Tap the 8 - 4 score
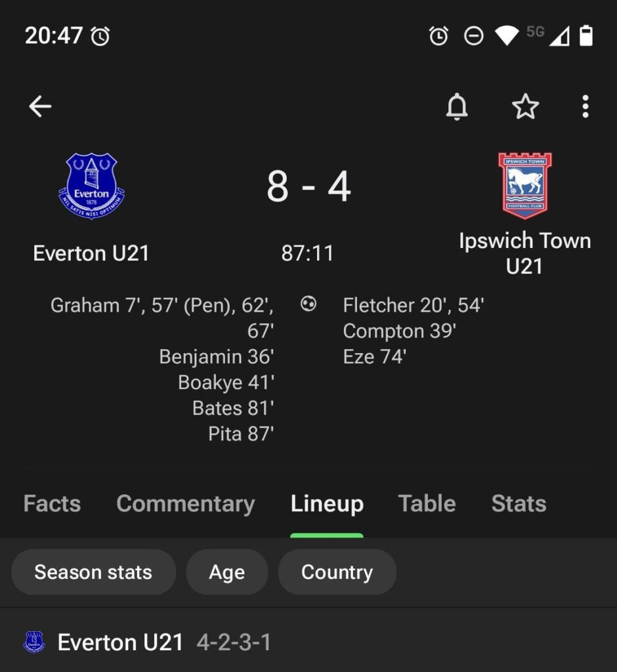 [308, 186]
